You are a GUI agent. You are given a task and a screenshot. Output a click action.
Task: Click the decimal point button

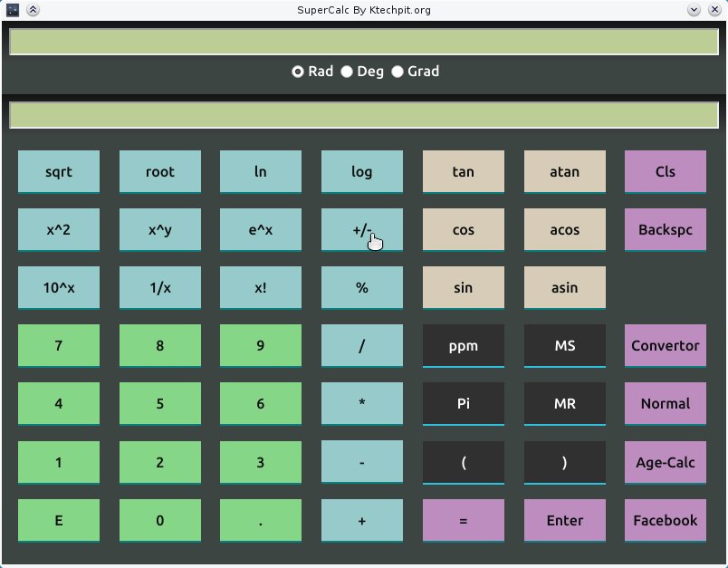click(261, 521)
